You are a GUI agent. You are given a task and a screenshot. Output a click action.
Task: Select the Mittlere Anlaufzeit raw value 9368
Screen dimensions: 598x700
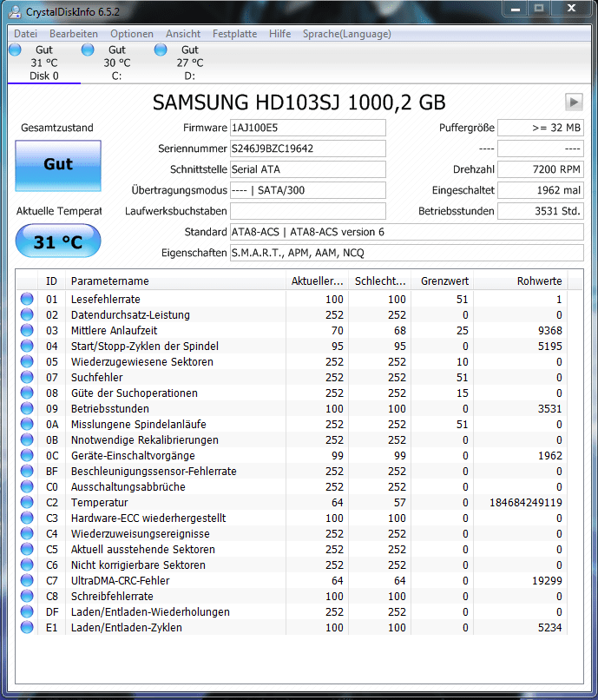pyautogui.click(x=549, y=331)
